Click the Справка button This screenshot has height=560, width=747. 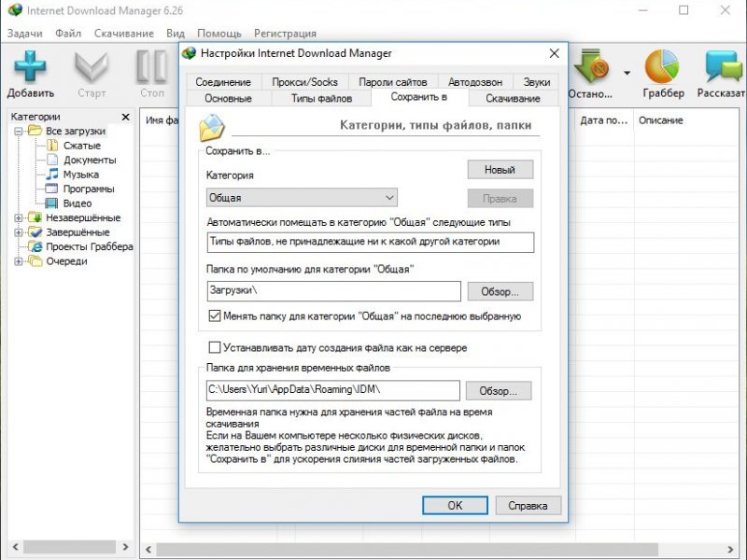coord(528,505)
